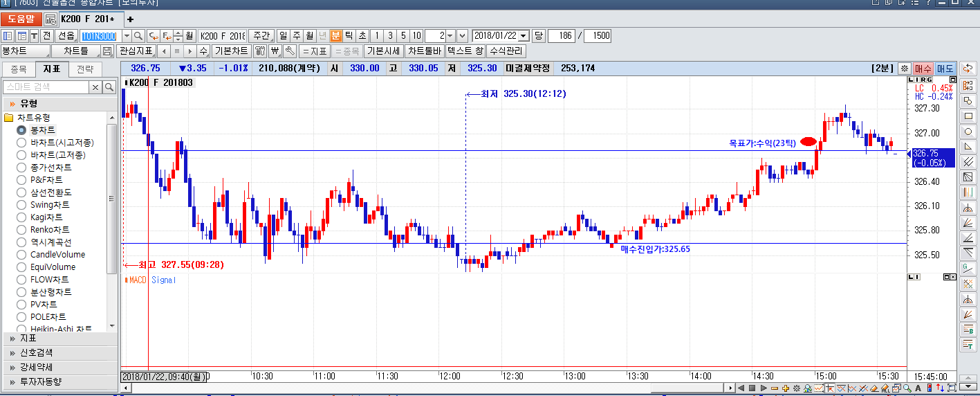This screenshot has height=396, width=980.
Task: Open the 도움말 help button
Action: [x=21, y=19]
